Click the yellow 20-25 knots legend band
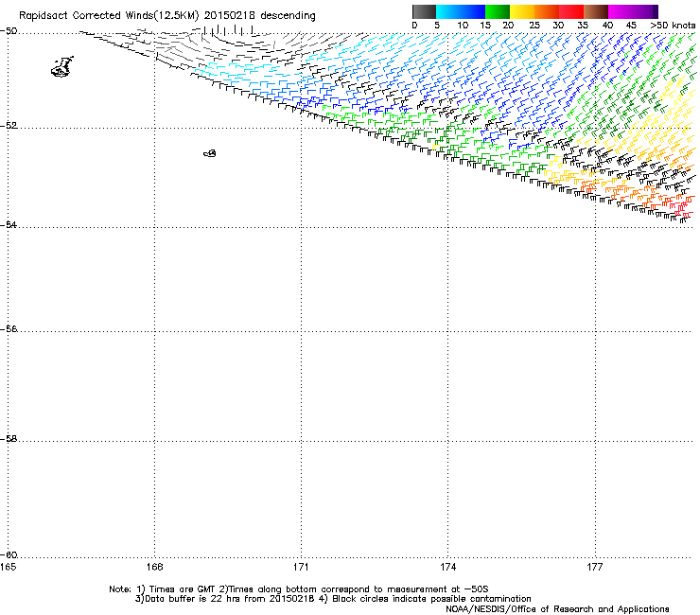 (x=522, y=11)
